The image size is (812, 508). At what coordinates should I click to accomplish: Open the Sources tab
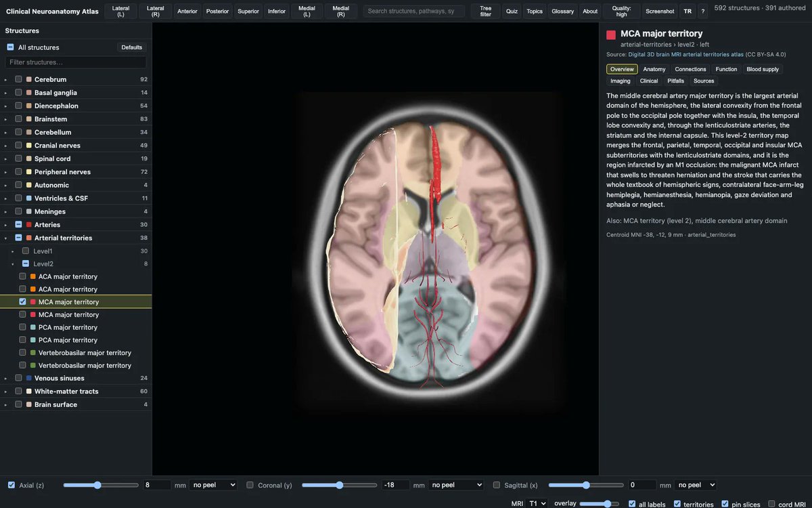point(704,81)
